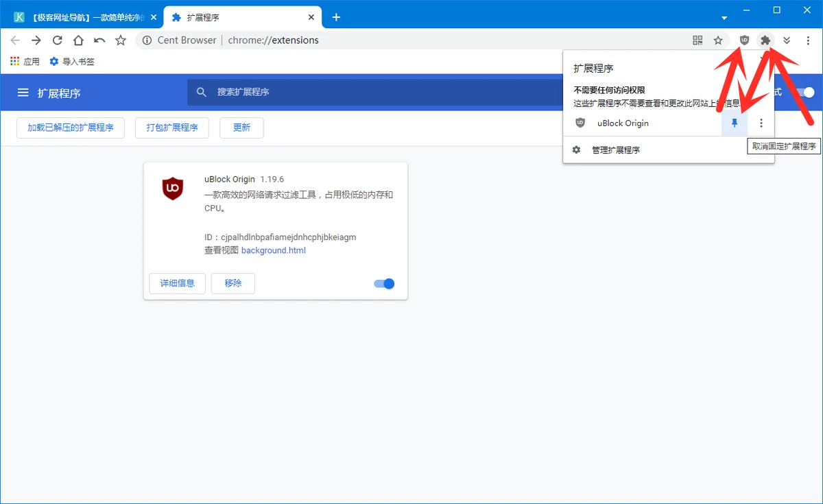Open the background.html link
The image size is (823, 504).
click(274, 250)
